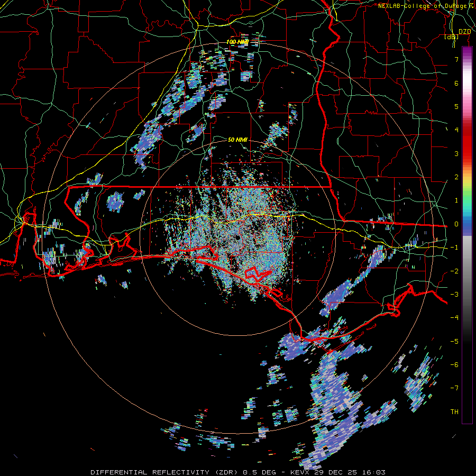
Task: Click the 50 NMI range ring label
Action: [237, 140]
